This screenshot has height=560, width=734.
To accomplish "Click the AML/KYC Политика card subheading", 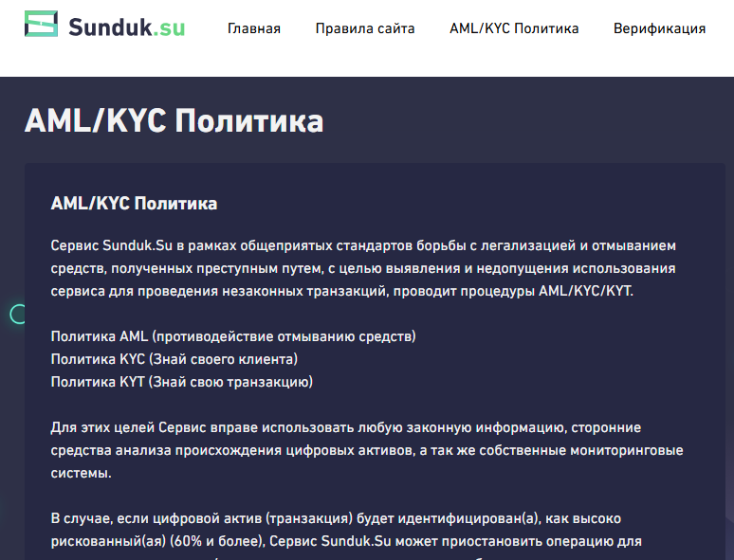I will (x=134, y=204).
